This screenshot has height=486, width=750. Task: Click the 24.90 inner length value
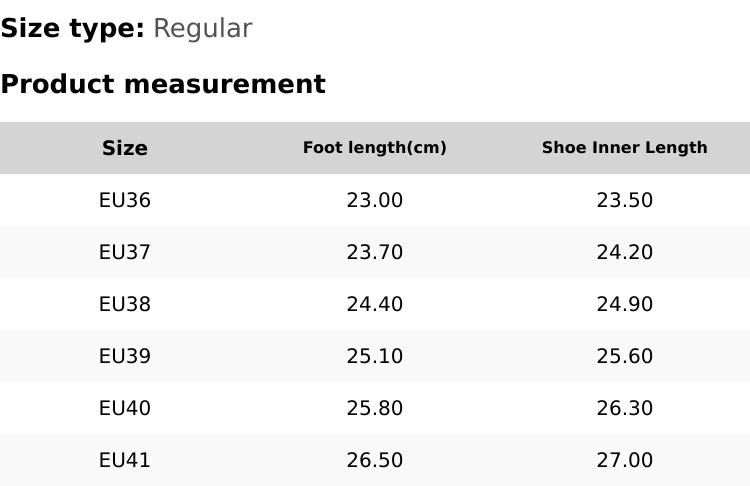tap(624, 304)
